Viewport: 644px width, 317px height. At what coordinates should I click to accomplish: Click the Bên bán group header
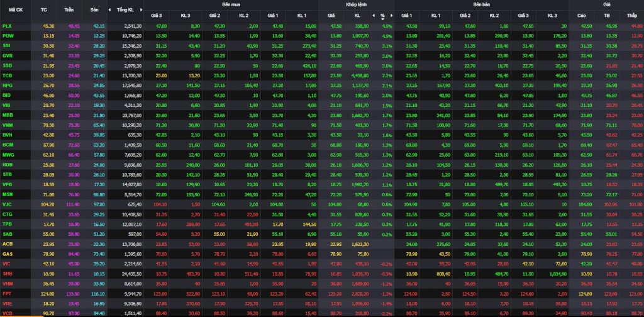point(481,4)
